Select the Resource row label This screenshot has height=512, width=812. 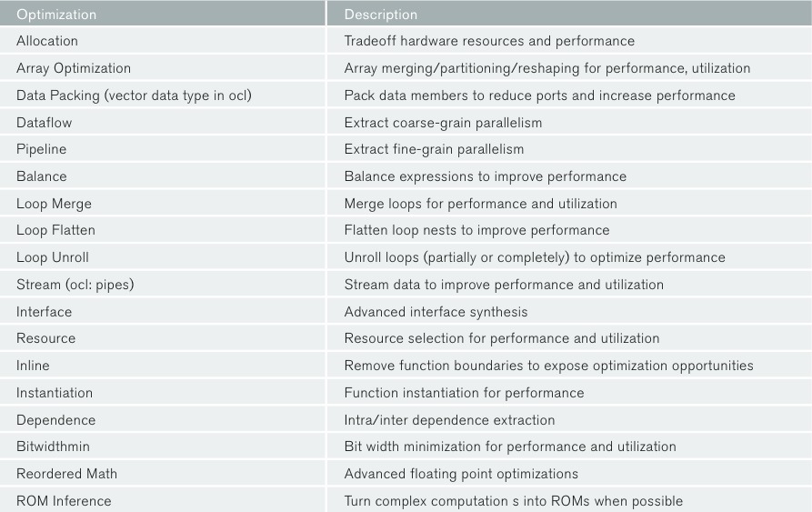point(46,338)
